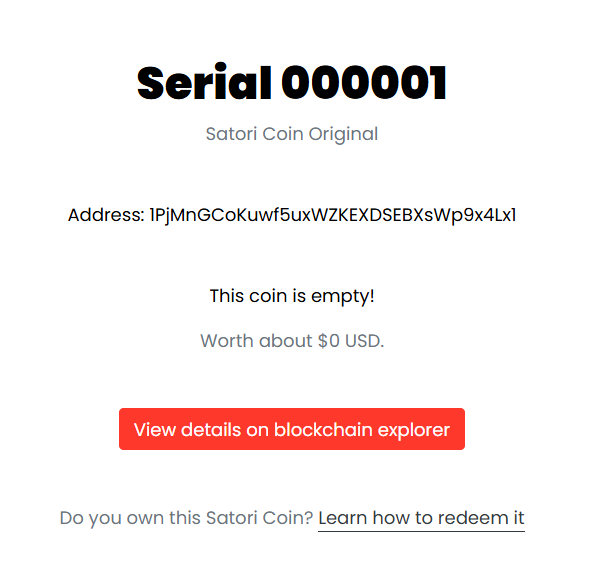Viewport: 605px width, 581px height.
Task: Click the word Serial in the heading
Action: pyautogui.click(x=204, y=84)
